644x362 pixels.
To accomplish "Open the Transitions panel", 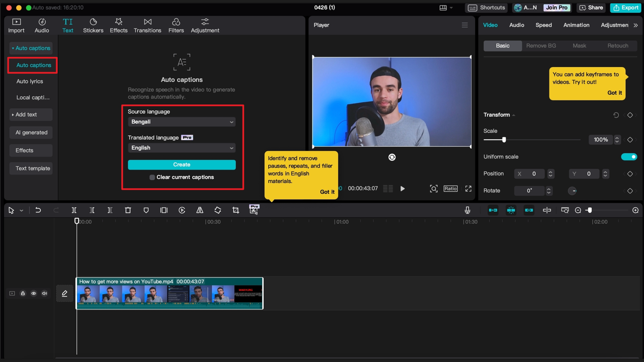I will coord(147,26).
